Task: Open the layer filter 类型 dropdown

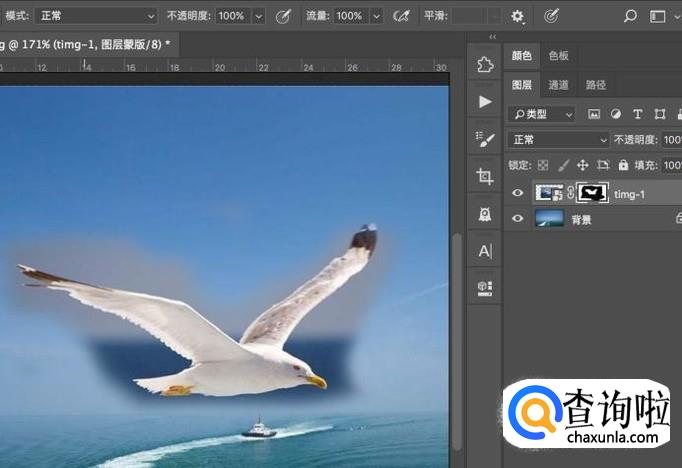Action: 541,114
